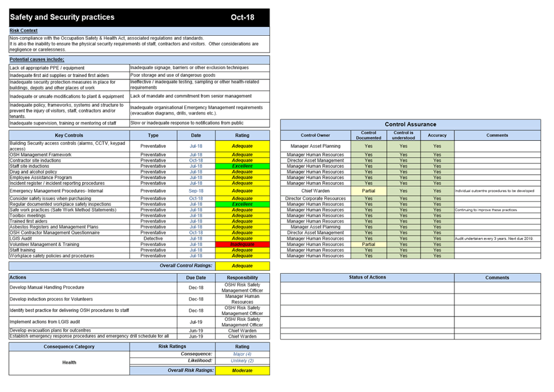Select the 'Control Documented' column header
Viewport: 554px width, 392px height.
(369, 135)
